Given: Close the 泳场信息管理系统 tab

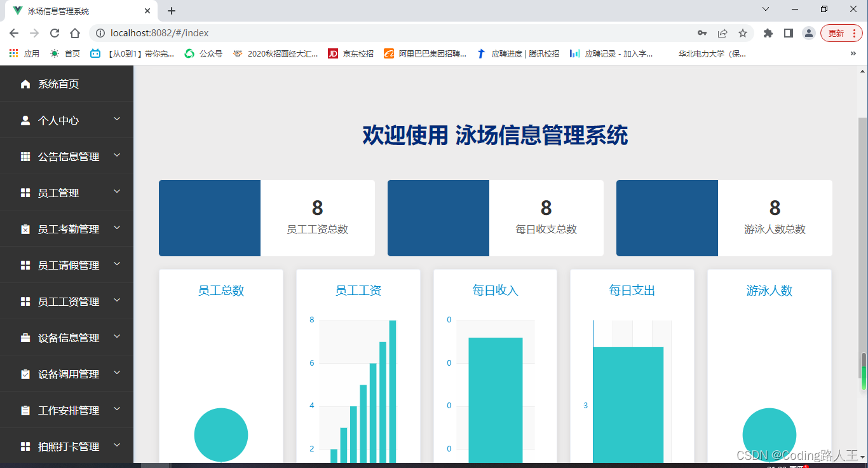Looking at the screenshot, I should tap(147, 11).
